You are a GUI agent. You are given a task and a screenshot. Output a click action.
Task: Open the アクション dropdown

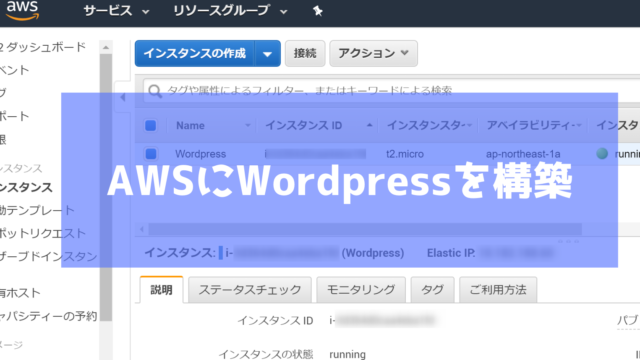pos(373,53)
